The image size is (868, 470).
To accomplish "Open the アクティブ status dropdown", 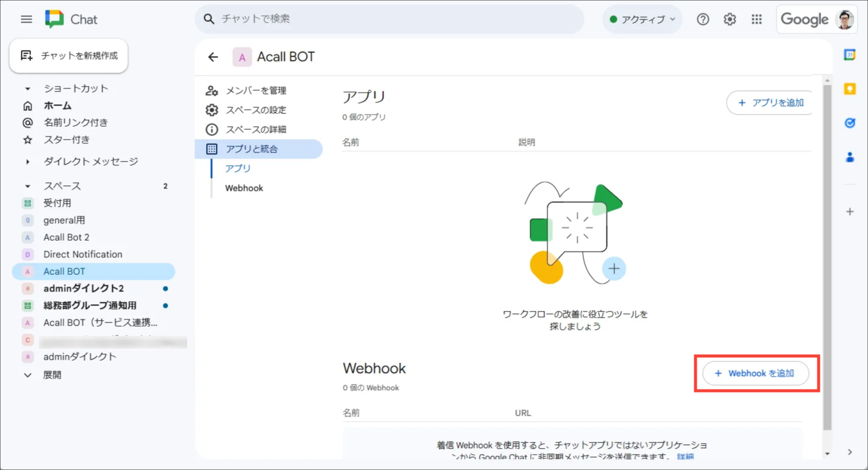I will pos(642,20).
